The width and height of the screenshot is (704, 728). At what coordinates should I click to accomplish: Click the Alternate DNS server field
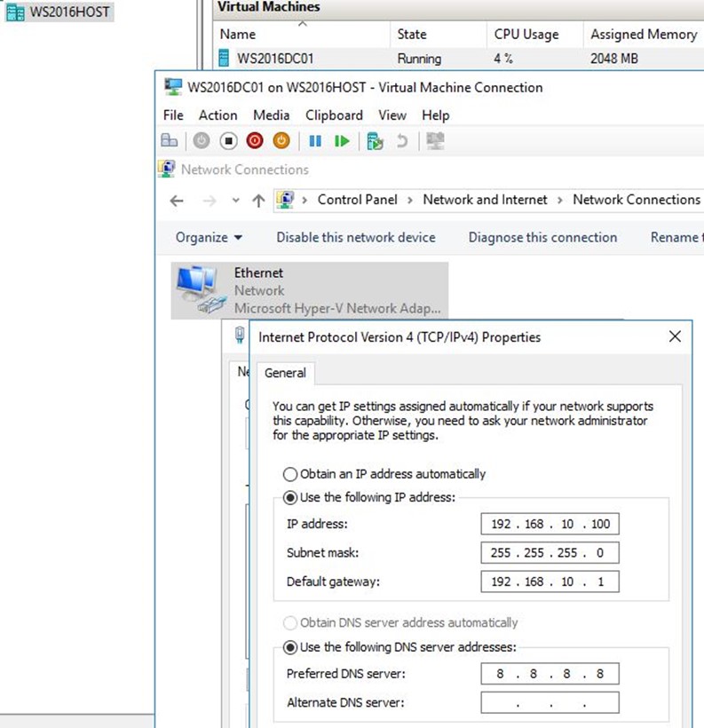pyautogui.click(x=550, y=702)
